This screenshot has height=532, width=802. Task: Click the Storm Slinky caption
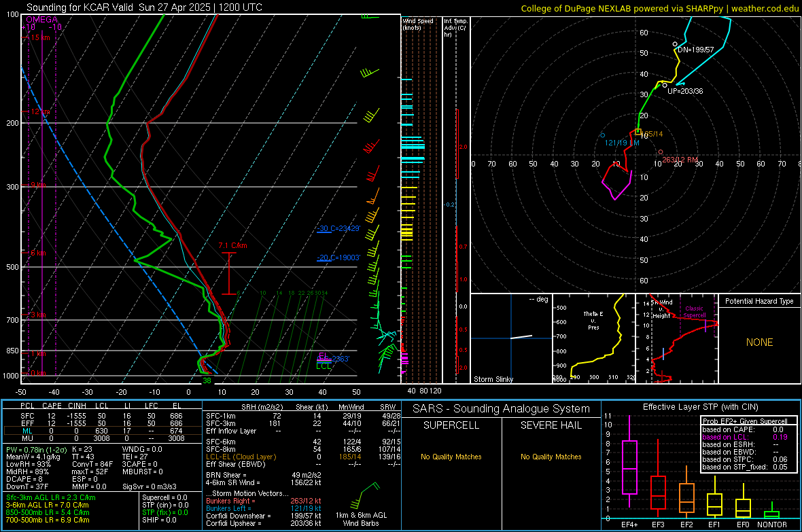pyautogui.click(x=493, y=379)
